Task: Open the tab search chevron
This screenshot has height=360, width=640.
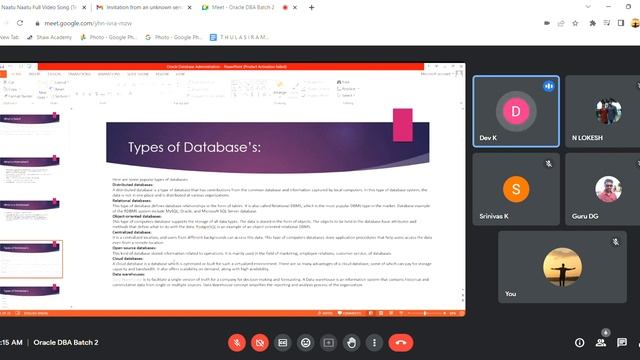Action: pos(588,7)
